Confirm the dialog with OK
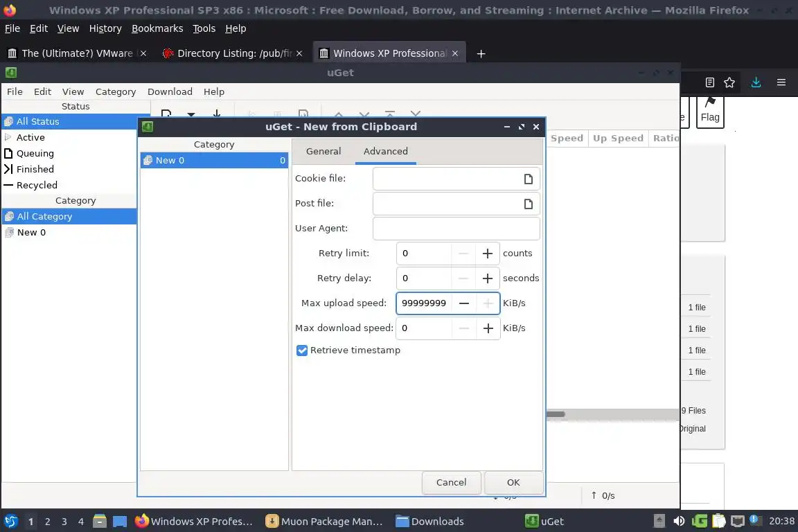The image size is (798, 532). [x=513, y=483]
